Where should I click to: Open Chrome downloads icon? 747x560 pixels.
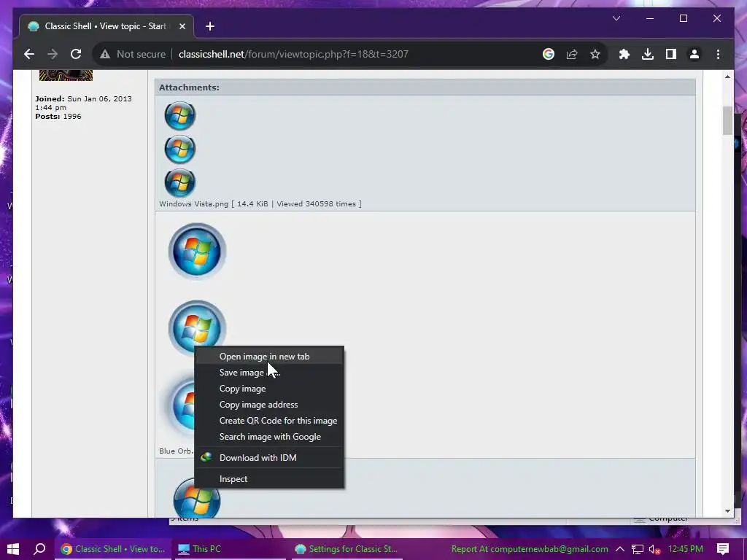click(x=648, y=54)
